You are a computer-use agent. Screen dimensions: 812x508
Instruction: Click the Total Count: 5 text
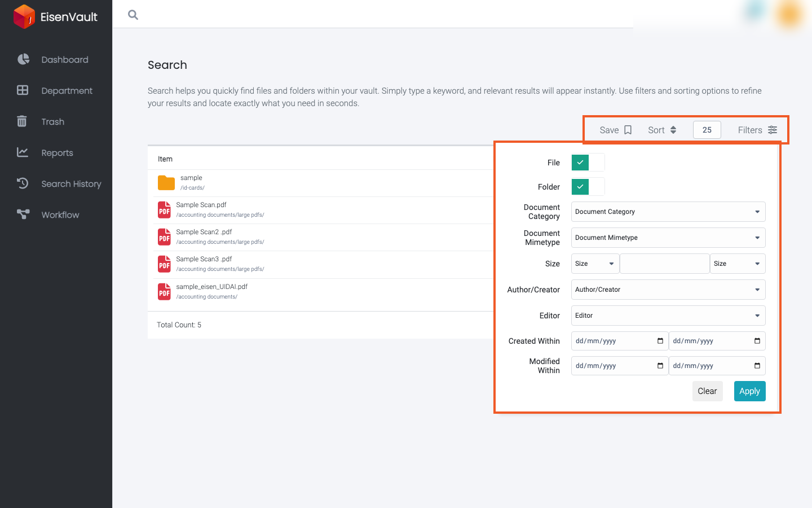(x=179, y=325)
